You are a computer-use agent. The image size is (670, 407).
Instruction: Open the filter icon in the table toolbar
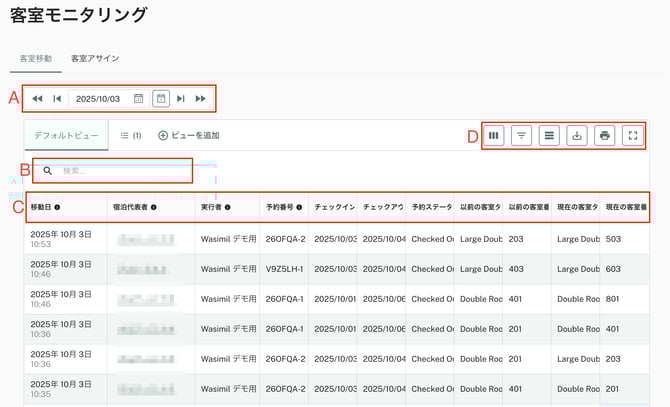[x=521, y=136]
